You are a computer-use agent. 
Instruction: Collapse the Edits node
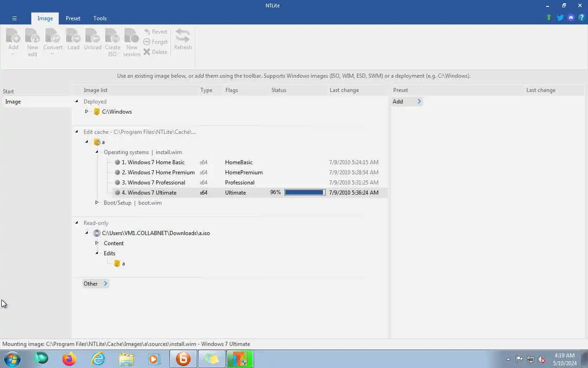click(x=97, y=253)
